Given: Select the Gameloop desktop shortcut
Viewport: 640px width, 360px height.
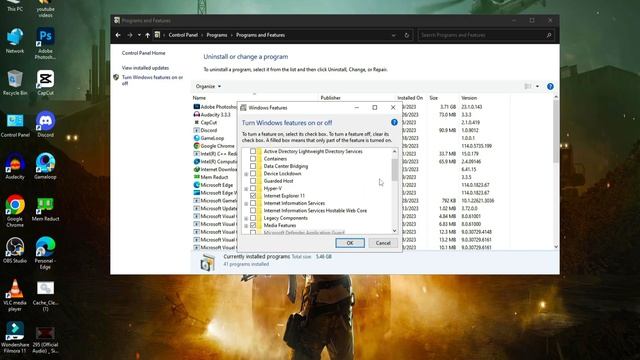Looking at the screenshot, I should pyautogui.click(x=45, y=166).
